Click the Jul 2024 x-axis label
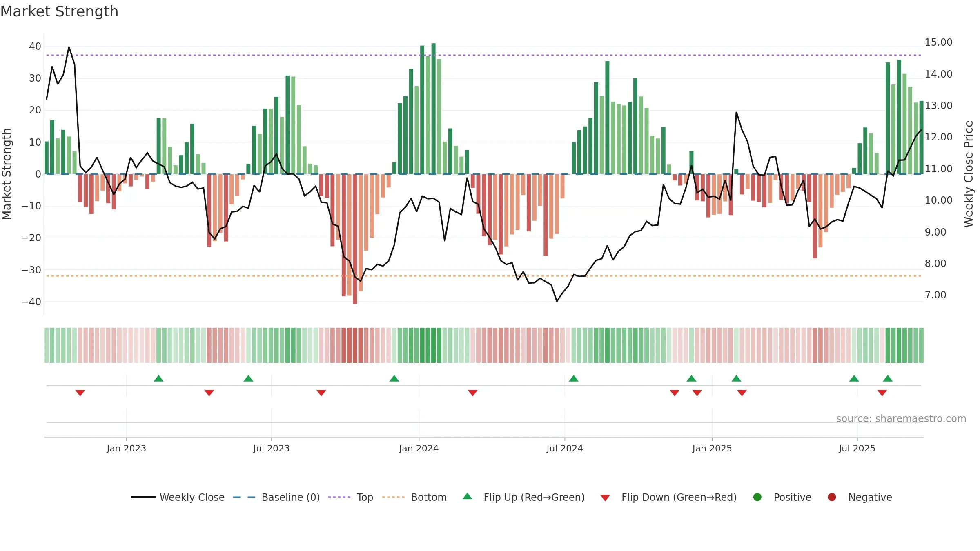The image size is (980, 551). pos(565,448)
